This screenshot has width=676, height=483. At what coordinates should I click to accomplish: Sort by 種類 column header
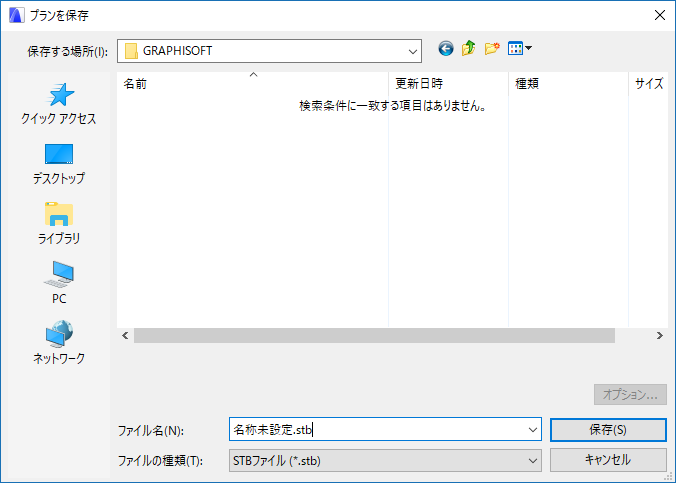click(x=568, y=83)
